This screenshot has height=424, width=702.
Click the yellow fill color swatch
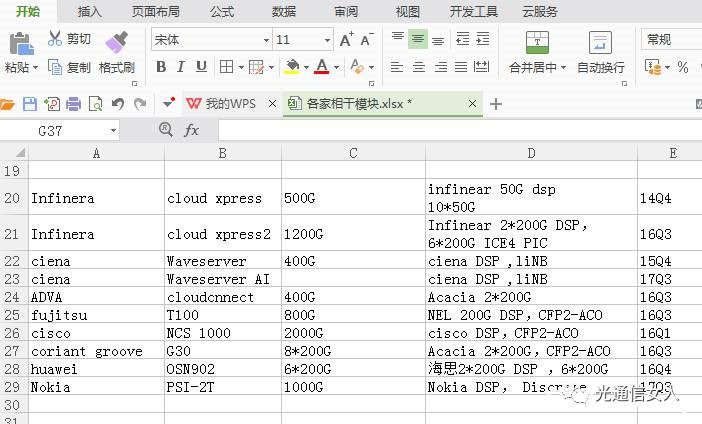coord(291,67)
